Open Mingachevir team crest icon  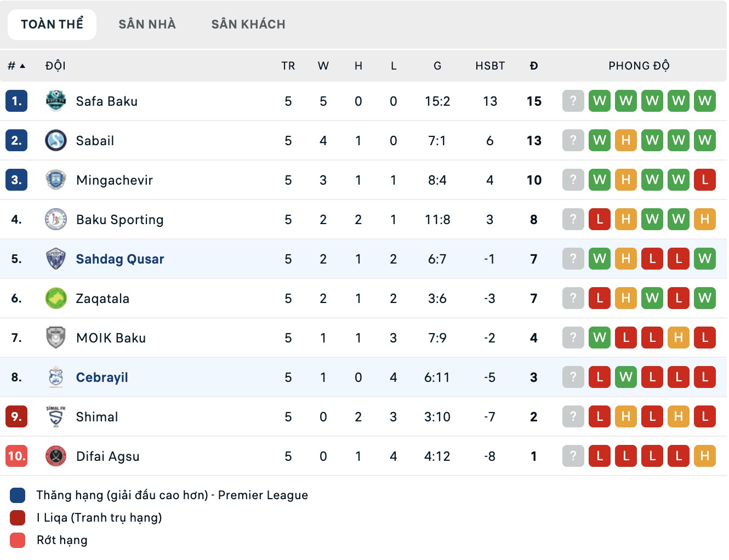pyautogui.click(x=56, y=180)
